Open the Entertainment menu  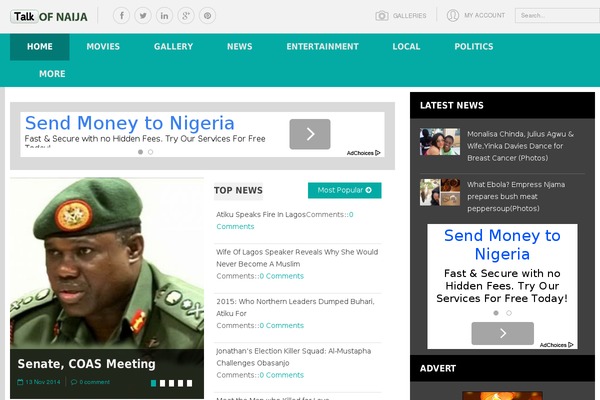pos(323,47)
